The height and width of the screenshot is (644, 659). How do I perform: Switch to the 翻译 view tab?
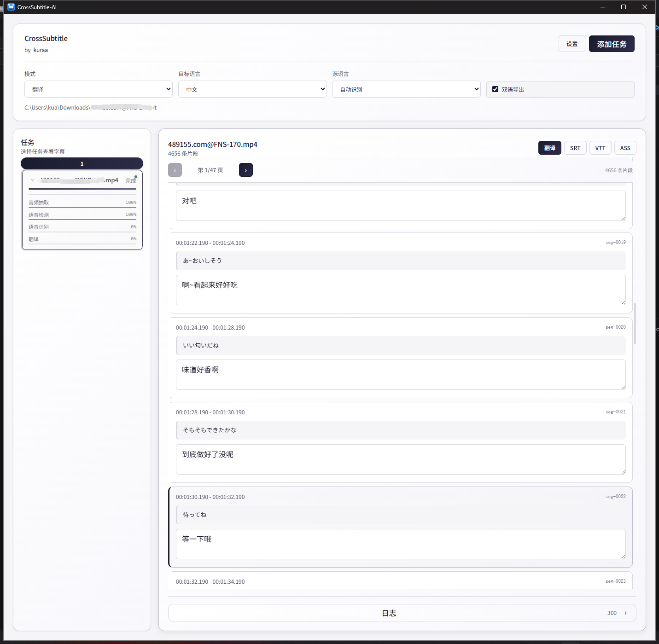click(x=550, y=148)
